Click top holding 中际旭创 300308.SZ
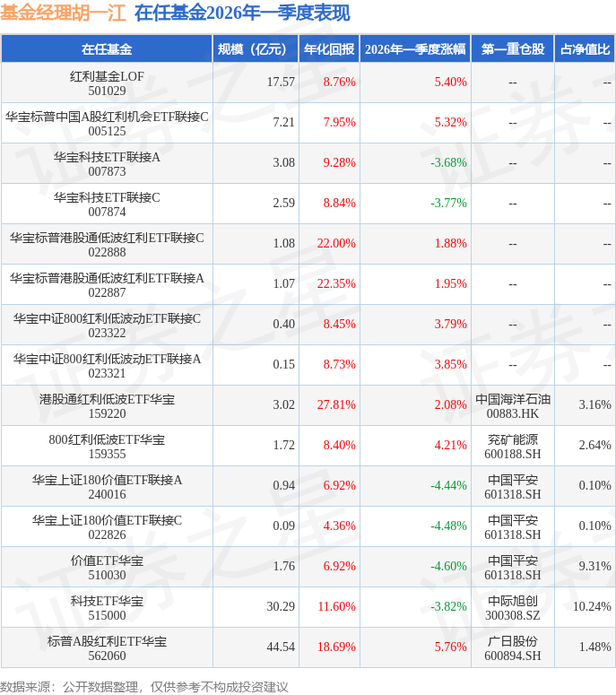The image size is (616, 695). pyautogui.click(x=513, y=607)
